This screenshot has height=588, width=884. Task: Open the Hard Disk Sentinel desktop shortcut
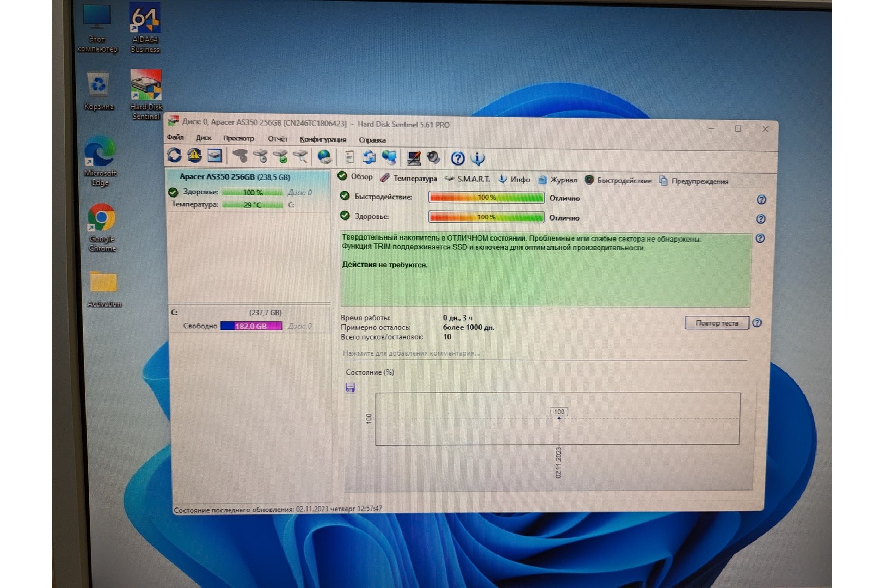[x=146, y=94]
